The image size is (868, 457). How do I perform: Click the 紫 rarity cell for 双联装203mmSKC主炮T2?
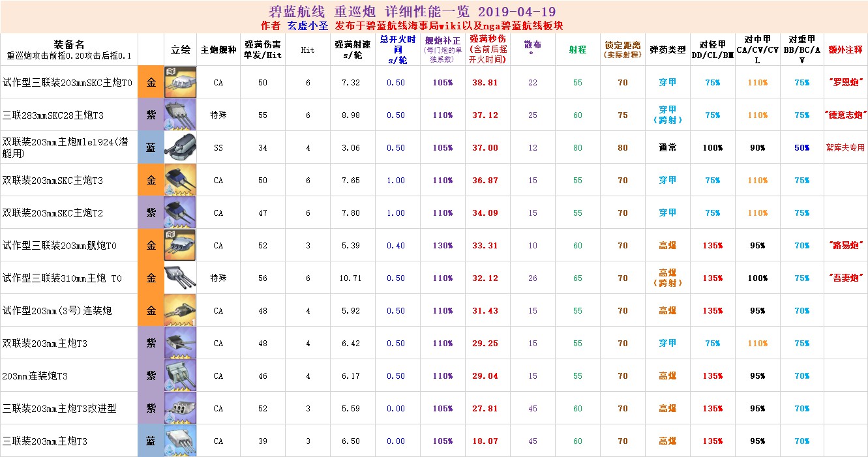(151, 213)
